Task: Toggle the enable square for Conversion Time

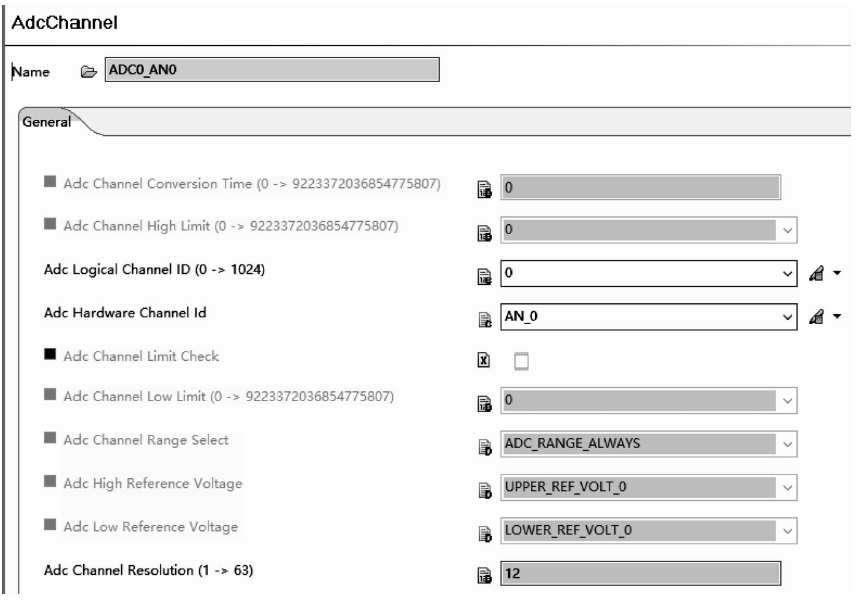Action: [50, 181]
